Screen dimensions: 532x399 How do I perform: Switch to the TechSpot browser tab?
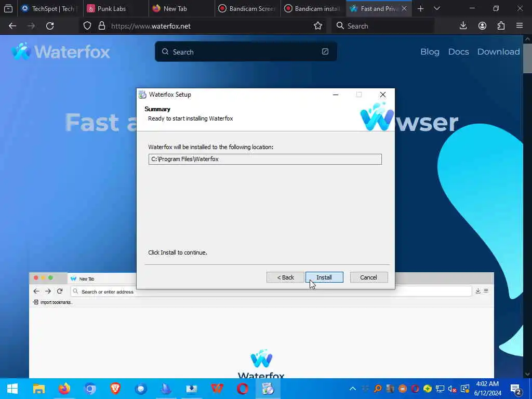49,9
